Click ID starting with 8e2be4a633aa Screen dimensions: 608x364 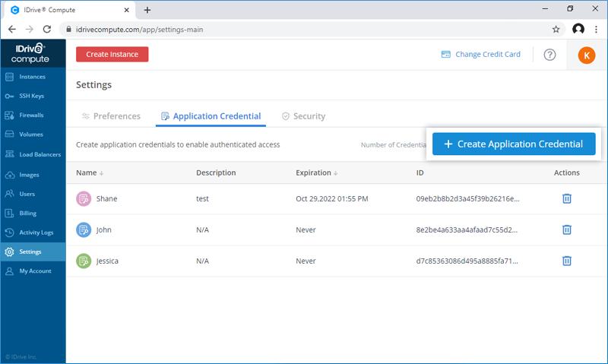467,229
